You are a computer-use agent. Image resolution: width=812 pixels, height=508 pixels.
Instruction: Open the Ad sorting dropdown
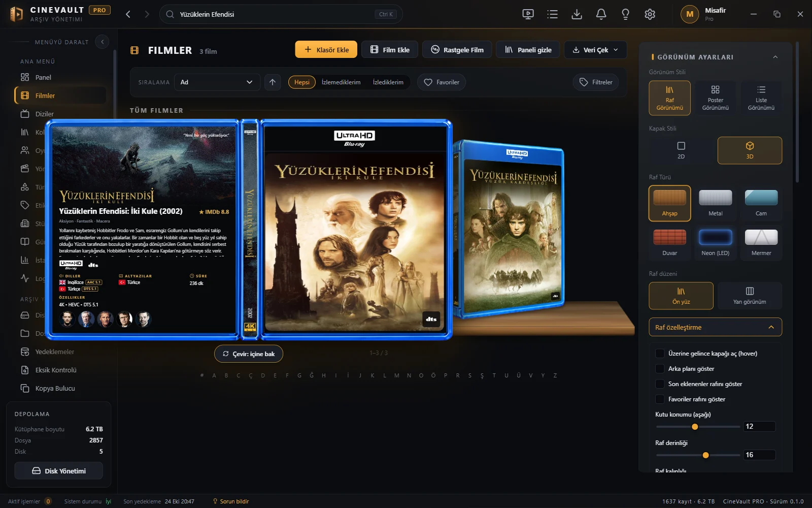(217, 82)
